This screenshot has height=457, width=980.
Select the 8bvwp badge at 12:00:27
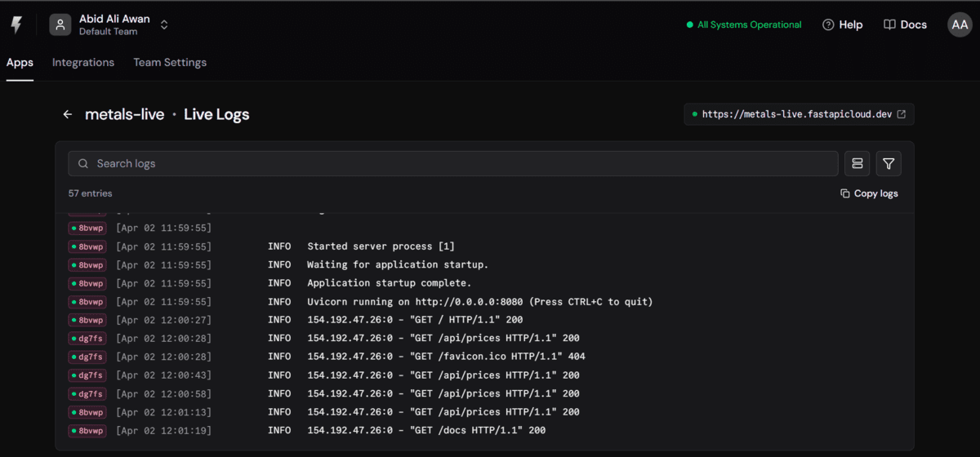87,320
